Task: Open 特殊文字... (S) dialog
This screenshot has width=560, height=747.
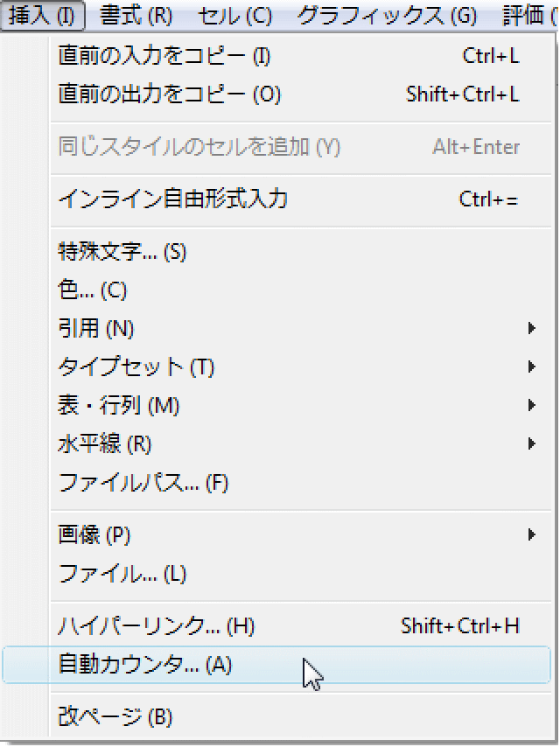Action: pyautogui.click(x=300, y=252)
